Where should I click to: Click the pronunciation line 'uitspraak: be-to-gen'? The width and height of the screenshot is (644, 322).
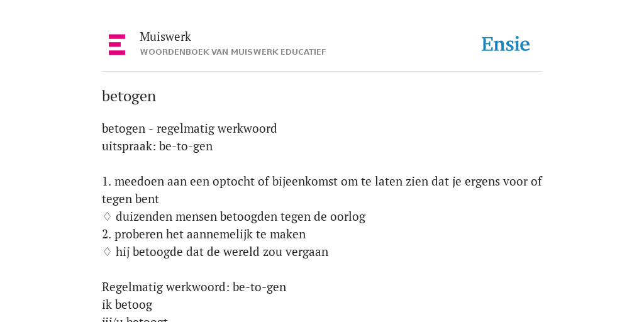tap(157, 146)
